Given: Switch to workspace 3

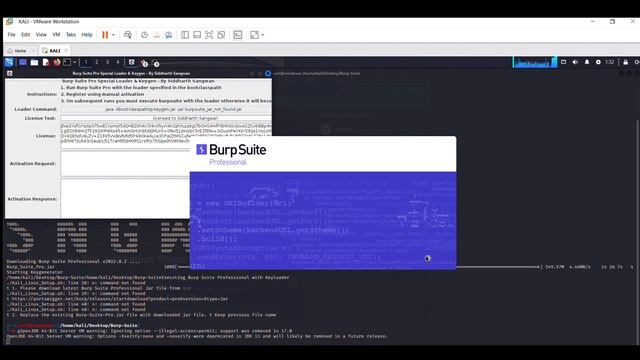Looking at the screenshot, I should point(107,62).
